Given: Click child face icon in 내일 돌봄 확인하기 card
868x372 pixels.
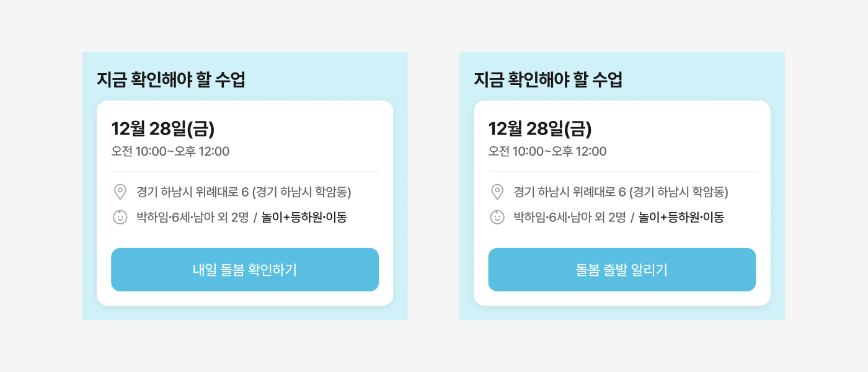Looking at the screenshot, I should click(x=120, y=217).
